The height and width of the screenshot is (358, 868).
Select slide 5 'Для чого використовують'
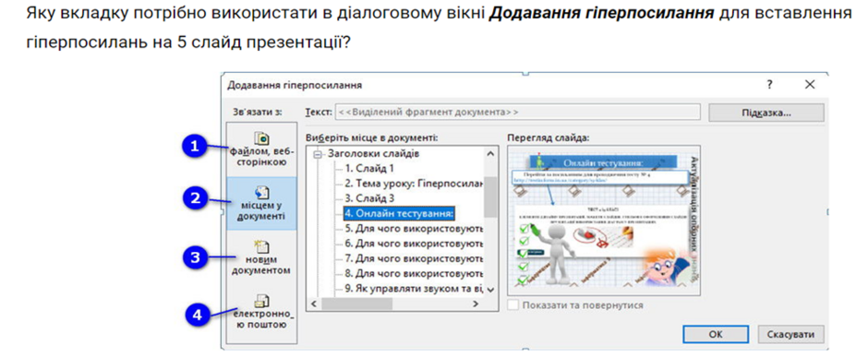414,228
